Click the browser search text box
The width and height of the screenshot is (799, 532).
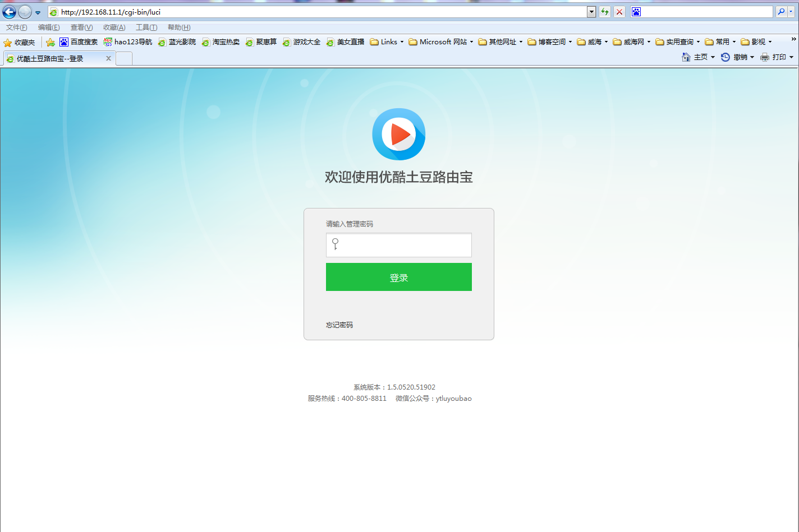pos(707,12)
